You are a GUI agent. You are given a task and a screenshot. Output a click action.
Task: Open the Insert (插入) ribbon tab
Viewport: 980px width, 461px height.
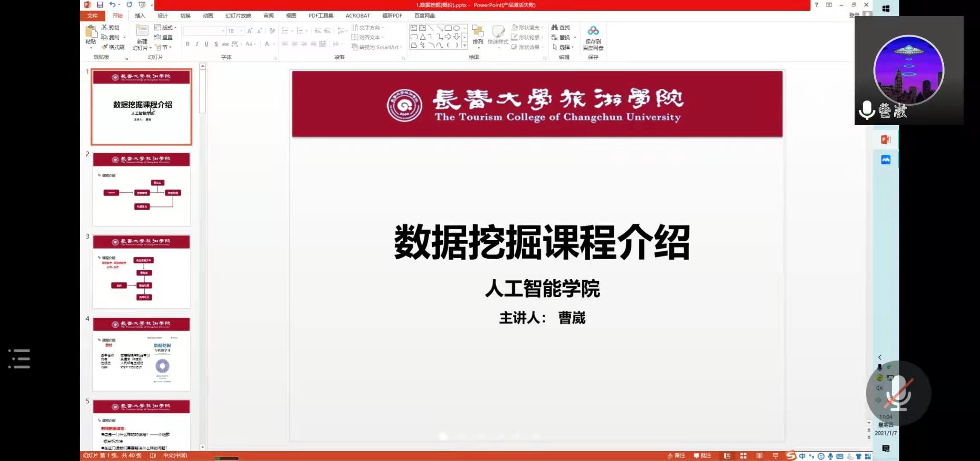pos(140,16)
